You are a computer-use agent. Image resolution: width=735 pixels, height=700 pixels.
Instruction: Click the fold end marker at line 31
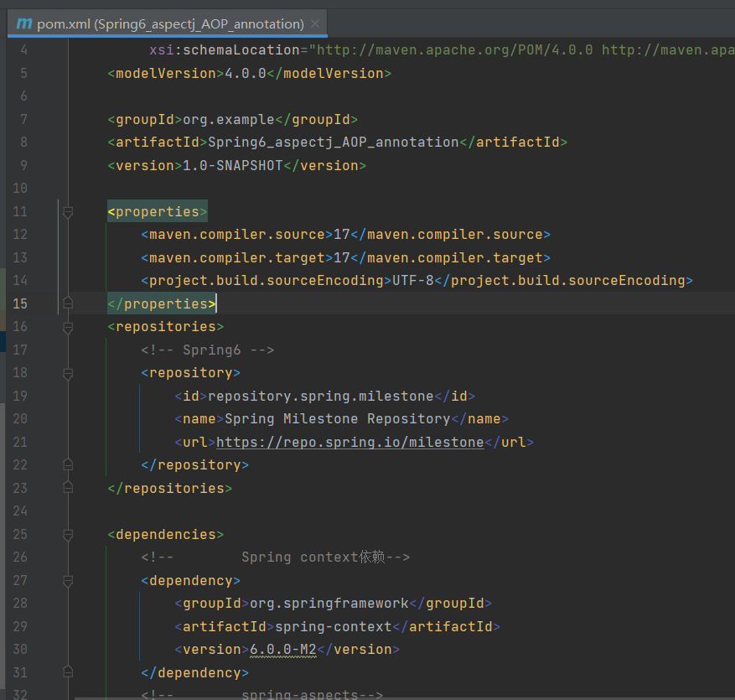tap(68, 672)
